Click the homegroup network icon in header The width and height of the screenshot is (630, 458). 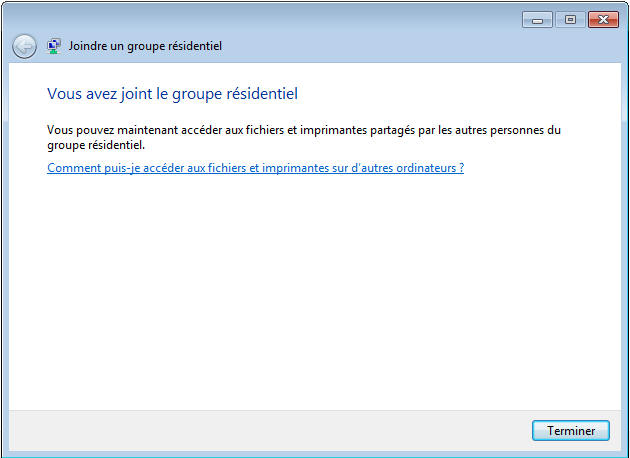54,46
